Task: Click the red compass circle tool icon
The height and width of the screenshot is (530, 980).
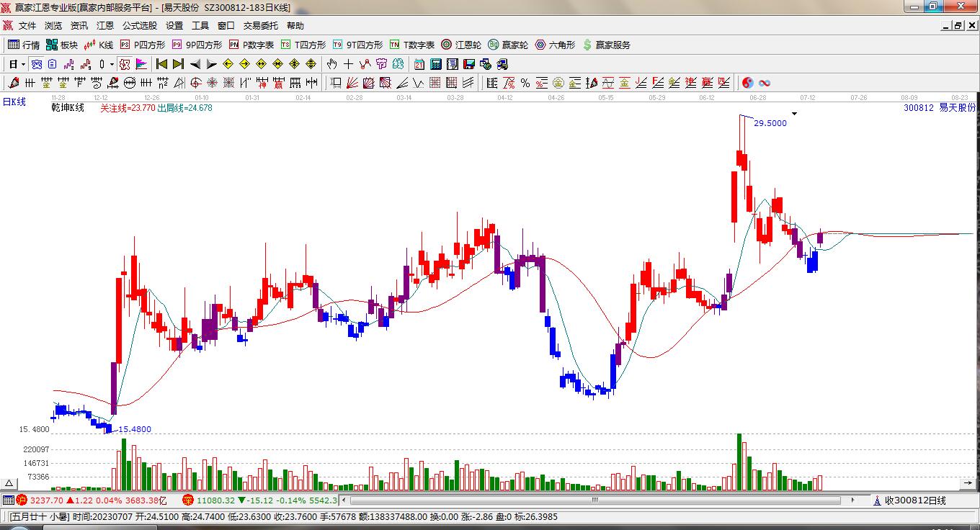Action: click(x=196, y=83)
